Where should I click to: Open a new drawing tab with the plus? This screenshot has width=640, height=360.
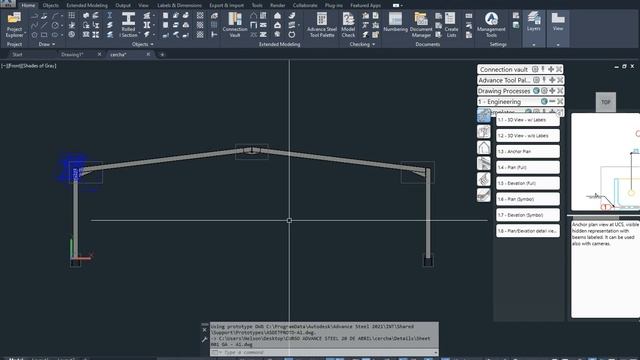click(x=162, y=54)
